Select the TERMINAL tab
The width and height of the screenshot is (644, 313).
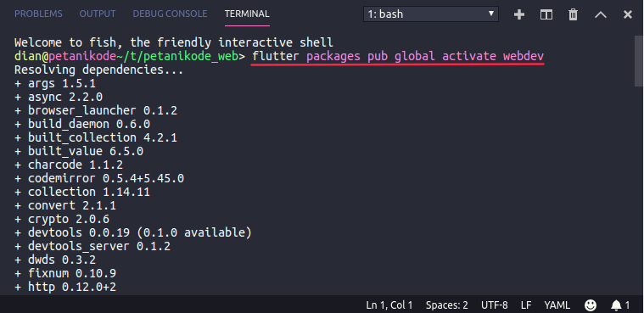247,14
